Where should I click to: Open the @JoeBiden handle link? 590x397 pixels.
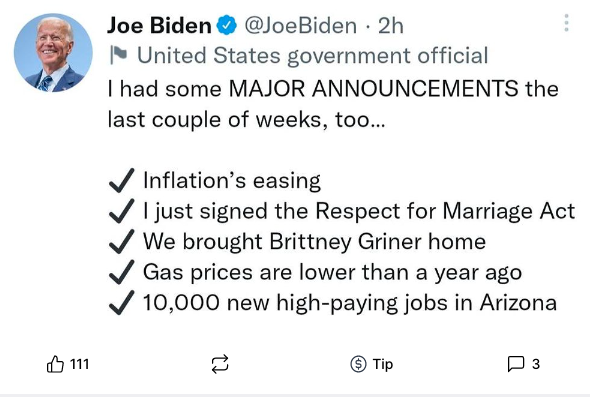coord(301,26)
